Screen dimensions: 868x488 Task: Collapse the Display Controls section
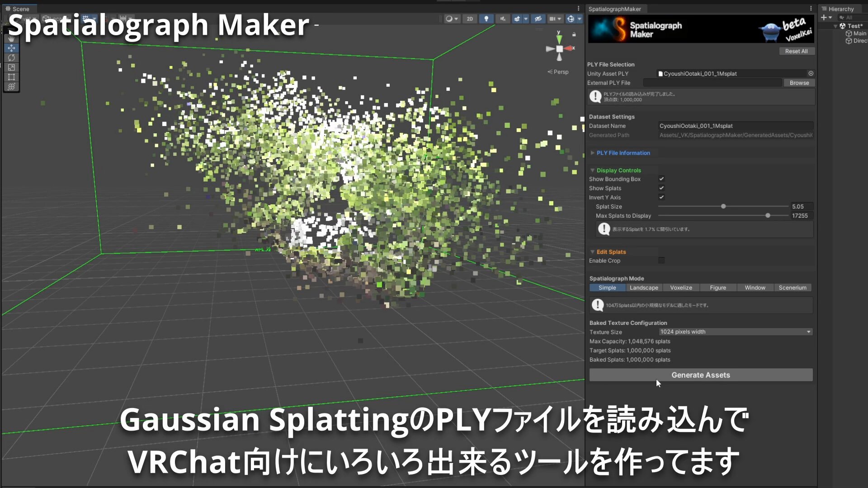click(x=618, y=170)
